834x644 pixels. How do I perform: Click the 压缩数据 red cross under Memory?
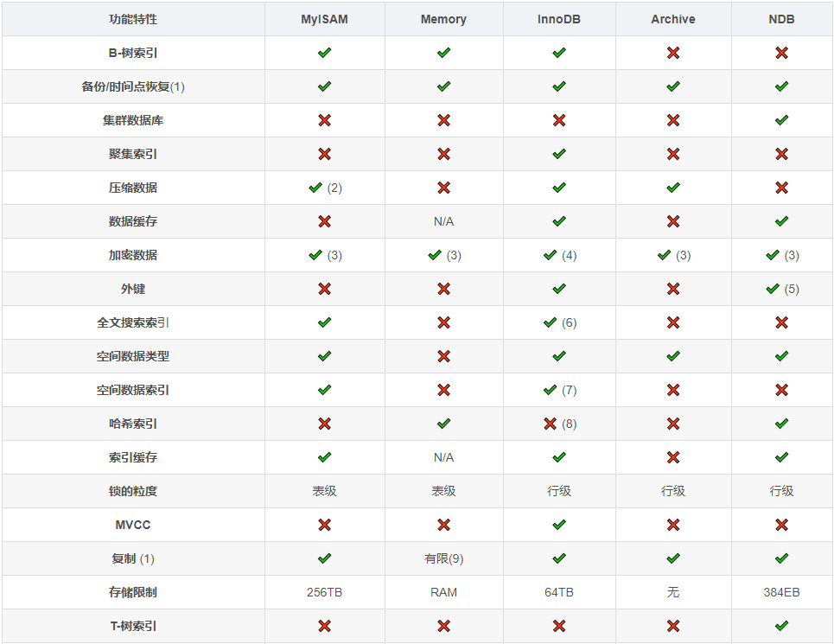point(443,188)
